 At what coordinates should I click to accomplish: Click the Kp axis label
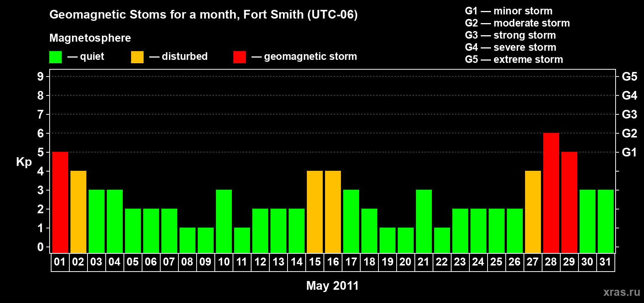(x=24, y=162)
